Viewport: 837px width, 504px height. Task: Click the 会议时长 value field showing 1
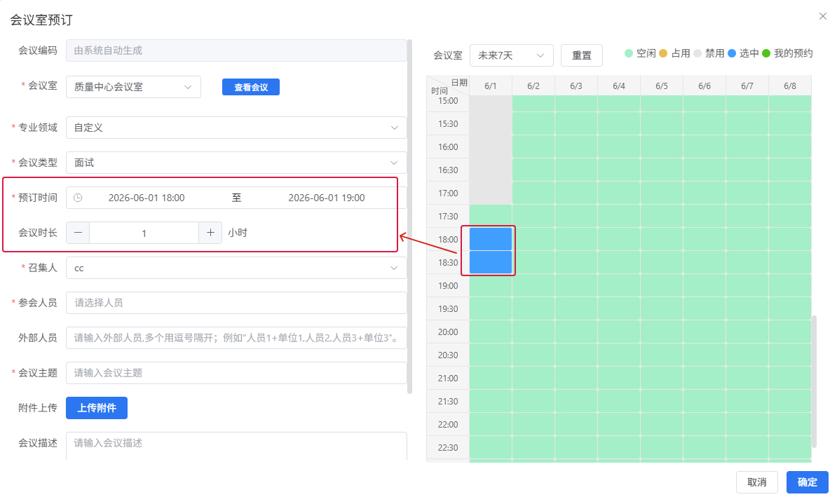coord(144,233)
